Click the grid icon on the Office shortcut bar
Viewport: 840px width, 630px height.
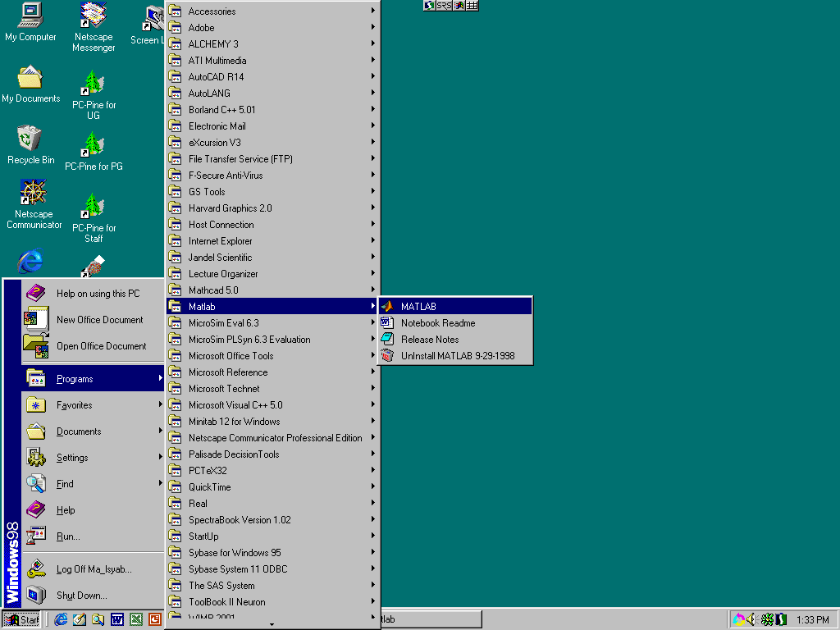point(474,6)
